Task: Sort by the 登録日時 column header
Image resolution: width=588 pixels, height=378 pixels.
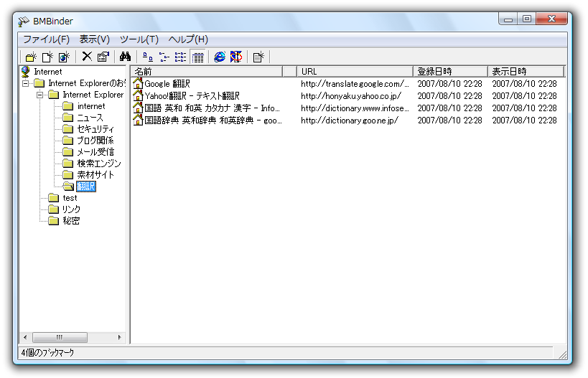Action: (x=450, y=71)
